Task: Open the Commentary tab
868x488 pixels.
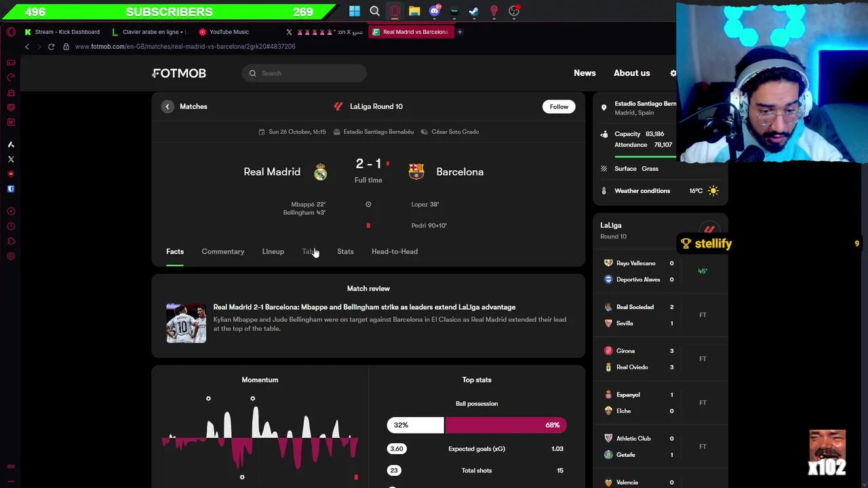Action: point(223,251)
